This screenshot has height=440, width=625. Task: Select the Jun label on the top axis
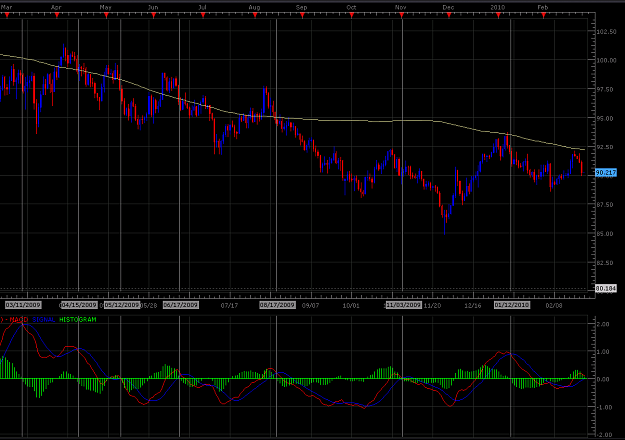click(x=153, y=7)
